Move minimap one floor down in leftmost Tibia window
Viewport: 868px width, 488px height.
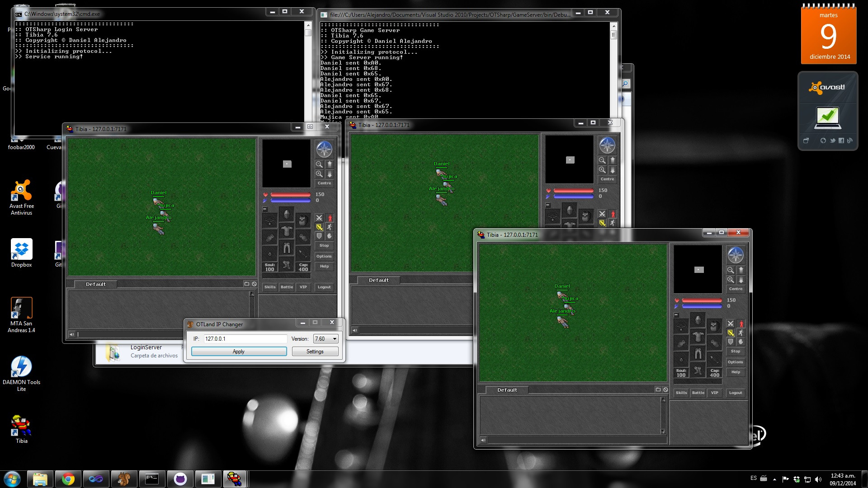click(330, 174)
